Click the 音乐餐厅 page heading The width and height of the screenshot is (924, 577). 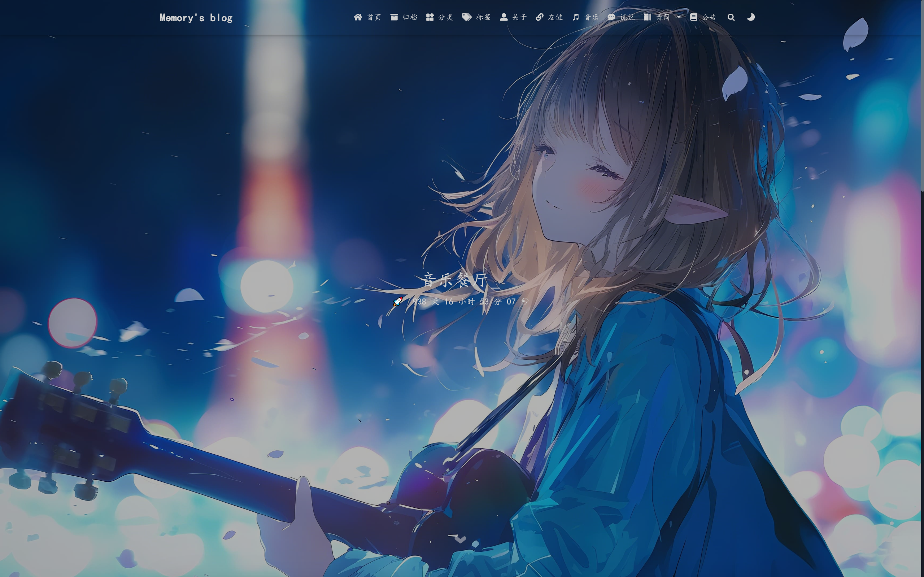pos(454,280)
